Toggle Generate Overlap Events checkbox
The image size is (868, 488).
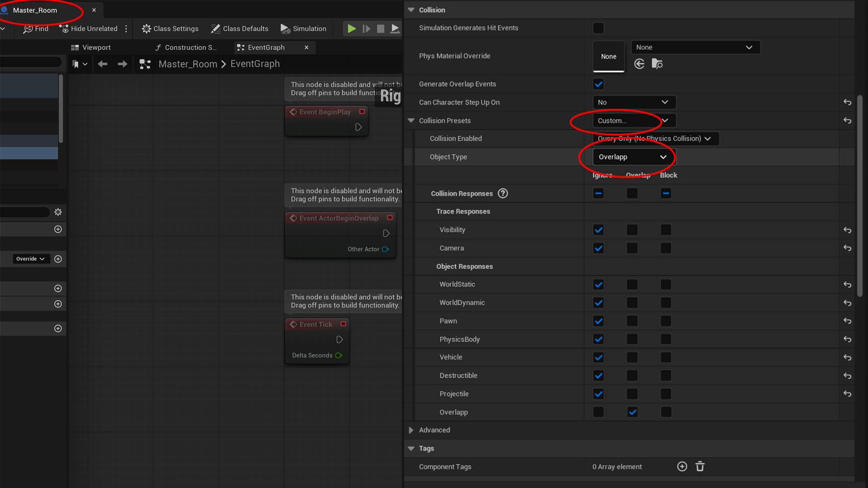[x=598, y=84]
